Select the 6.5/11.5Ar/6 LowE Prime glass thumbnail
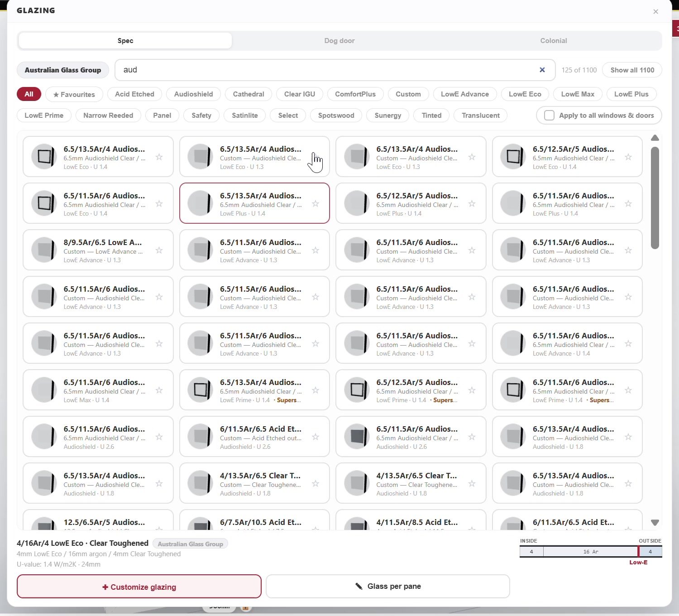This screenshot has width=679, height=616. [513, 390]
